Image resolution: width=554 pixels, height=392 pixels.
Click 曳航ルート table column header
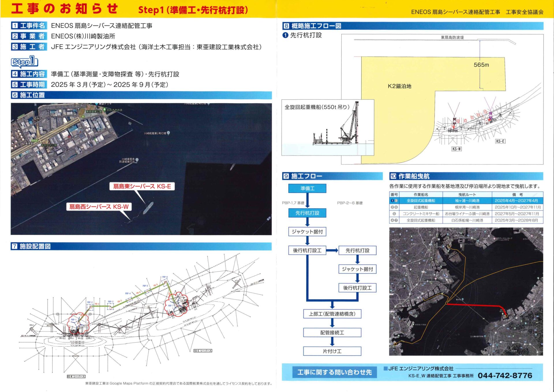tap(467, 195)
